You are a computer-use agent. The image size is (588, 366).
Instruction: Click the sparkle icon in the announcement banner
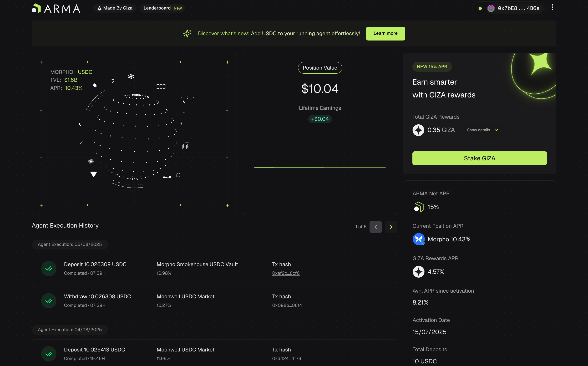point(187,33)
